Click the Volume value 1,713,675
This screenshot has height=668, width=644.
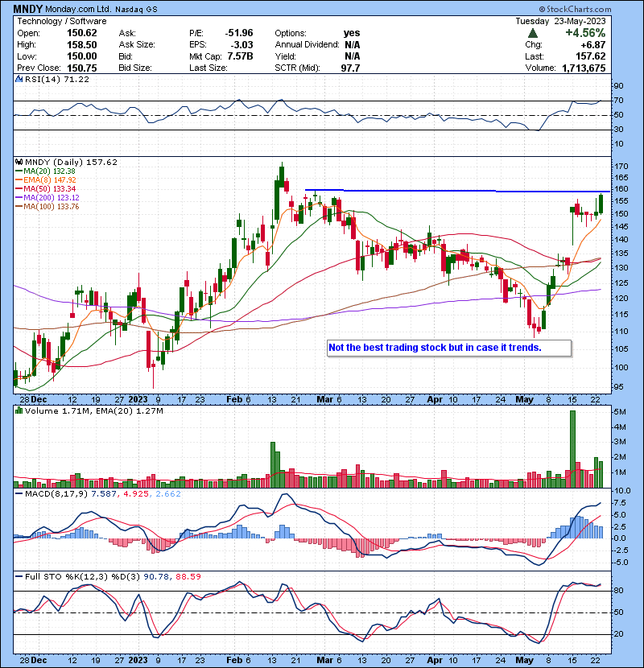click(x=584, y=68)
